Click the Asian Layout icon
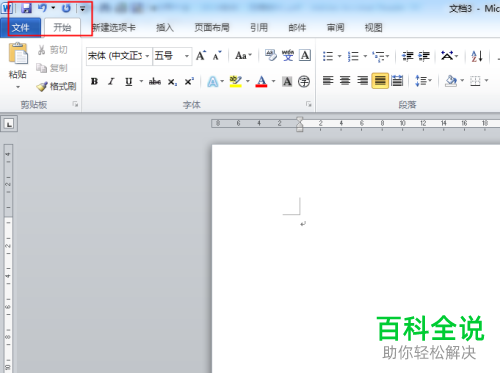The image size is (500, 373). (447, 56)
